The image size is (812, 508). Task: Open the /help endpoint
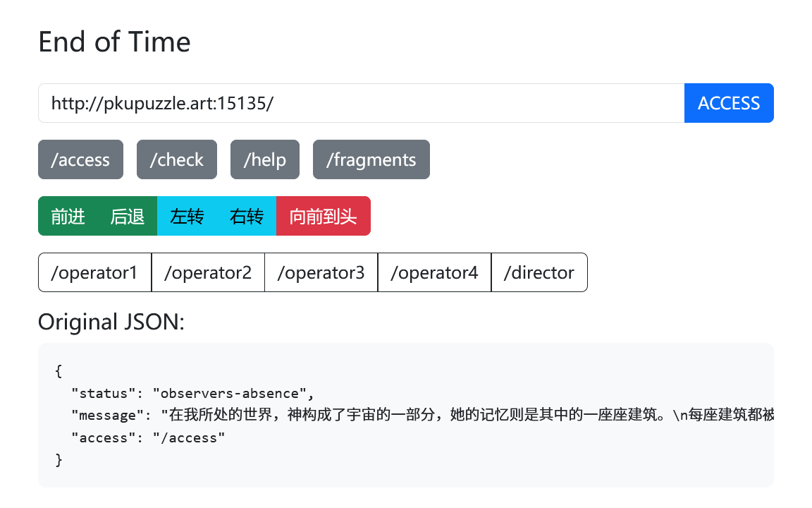pos(264,159)
